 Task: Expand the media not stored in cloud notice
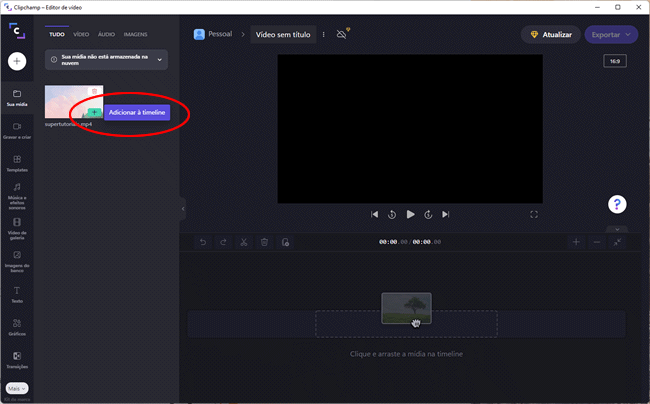159,60
